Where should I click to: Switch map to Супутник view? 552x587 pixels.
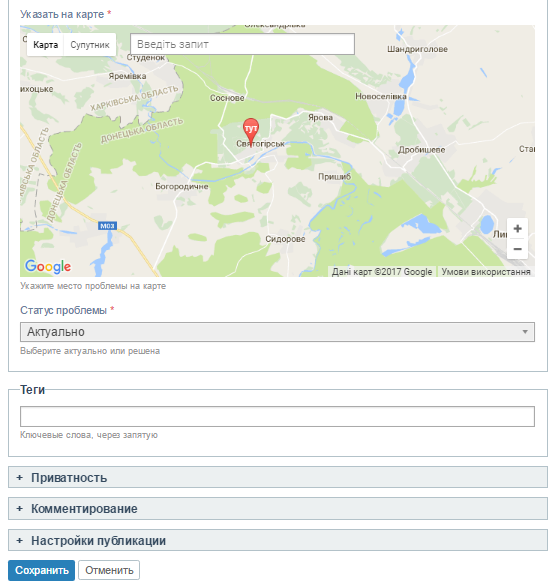point(90,45)
